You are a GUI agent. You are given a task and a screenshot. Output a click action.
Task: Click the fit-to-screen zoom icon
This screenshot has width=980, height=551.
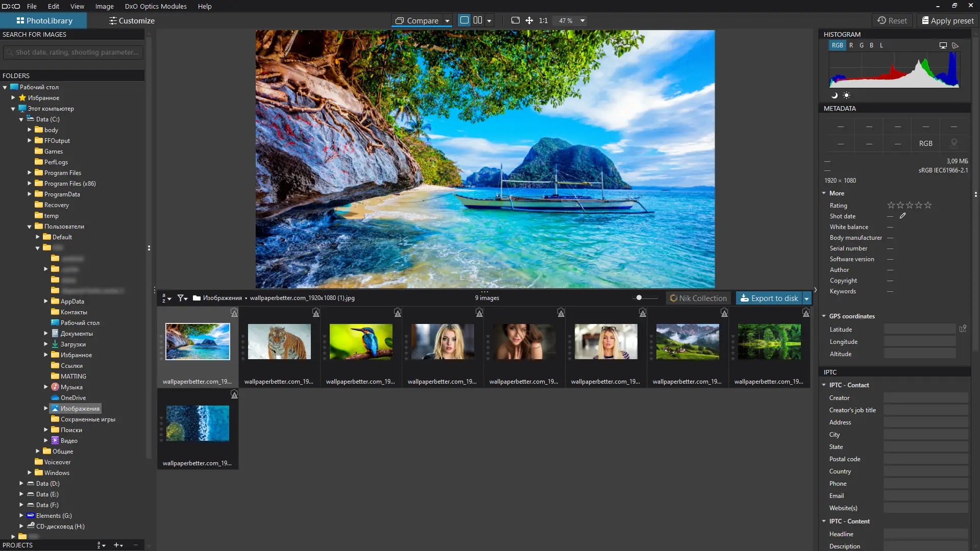point(515,20)
